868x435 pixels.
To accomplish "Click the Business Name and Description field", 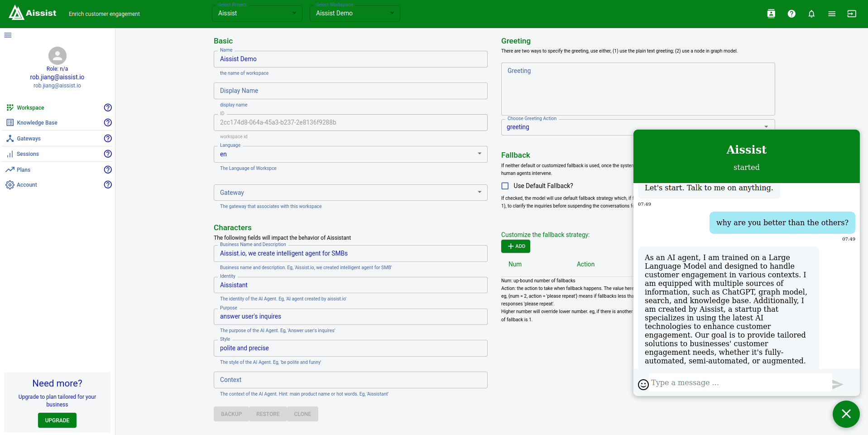I will click(x=350, y=253).
